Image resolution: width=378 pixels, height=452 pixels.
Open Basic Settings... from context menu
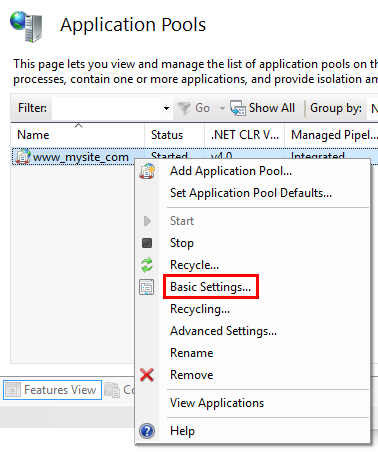(210, 287)
